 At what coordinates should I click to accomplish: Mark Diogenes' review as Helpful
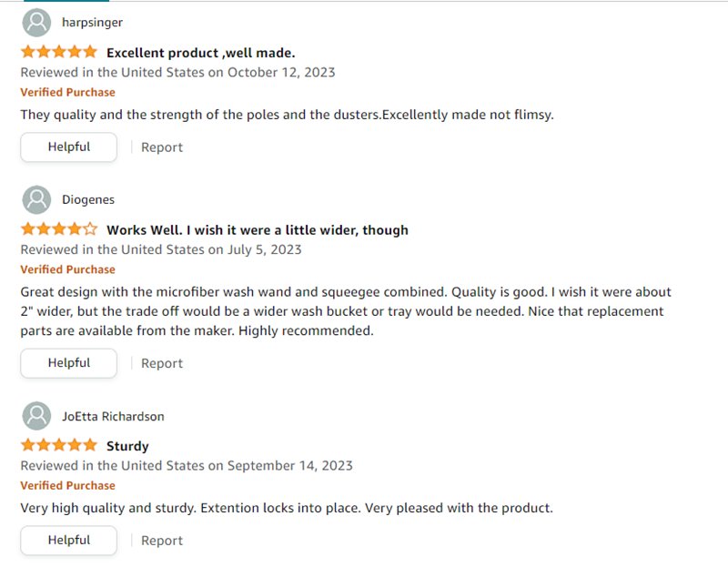[69, 363]
